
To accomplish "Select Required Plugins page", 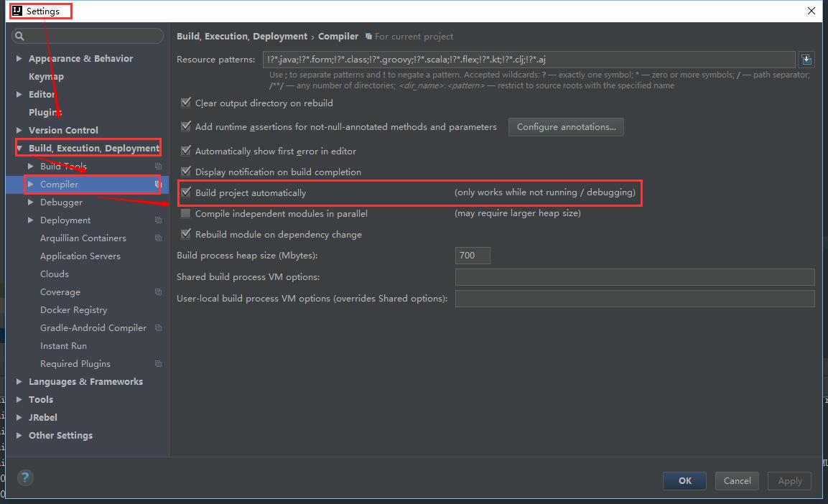I will (75, 363).
